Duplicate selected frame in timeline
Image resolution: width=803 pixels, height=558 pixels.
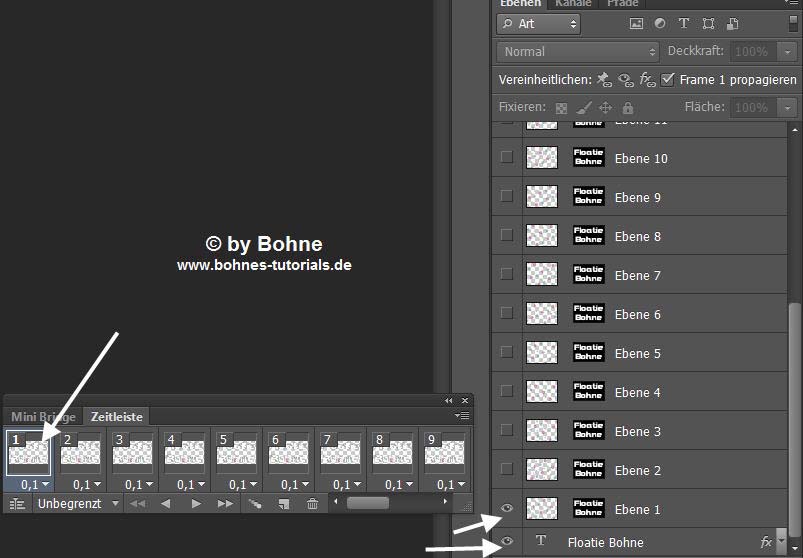(x=284, y=504)
